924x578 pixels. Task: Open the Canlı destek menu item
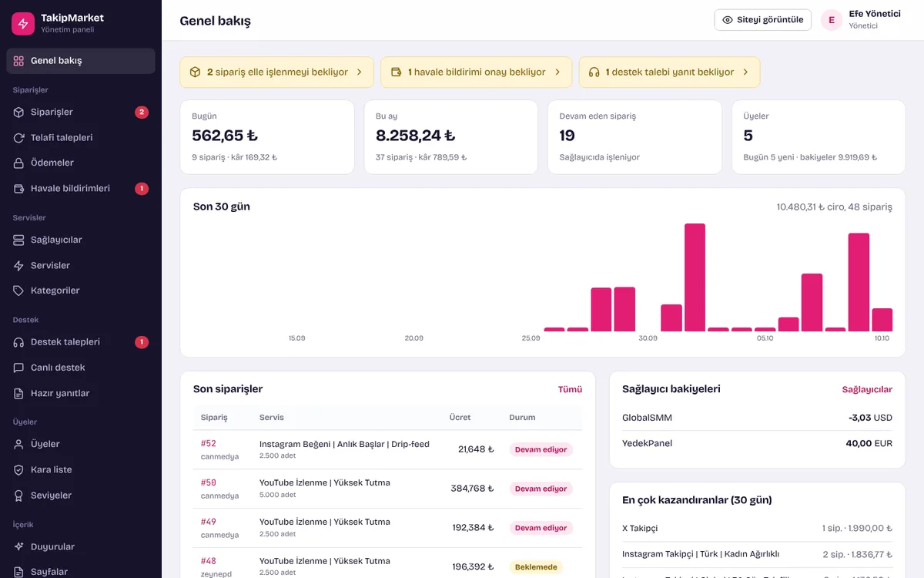pyautogui.click(x=81, y=368)
